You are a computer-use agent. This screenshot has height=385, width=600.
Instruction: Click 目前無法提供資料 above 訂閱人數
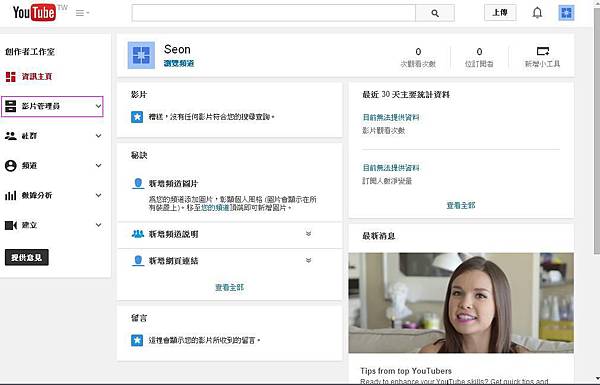[391, 168]
